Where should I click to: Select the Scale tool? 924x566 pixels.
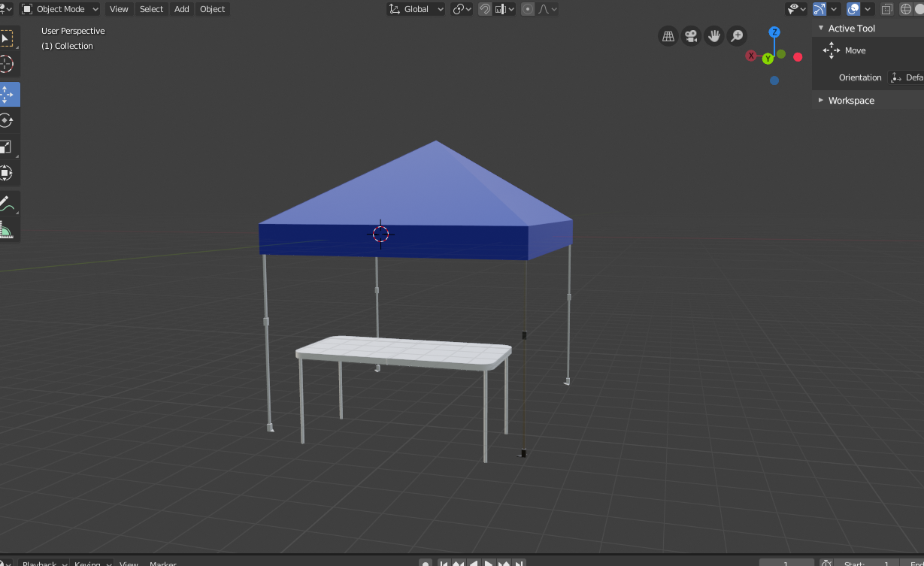pos(7,147)
